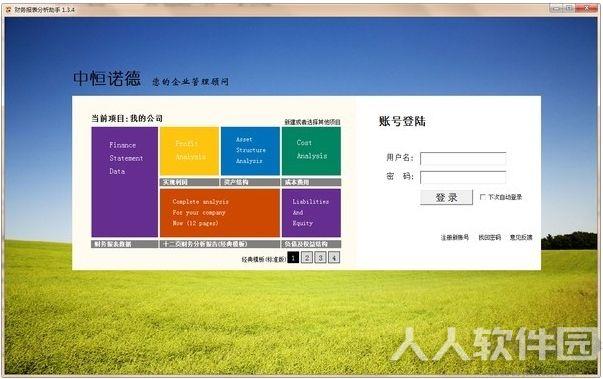Click the 中恒诺德 logo text

(107, 78)
